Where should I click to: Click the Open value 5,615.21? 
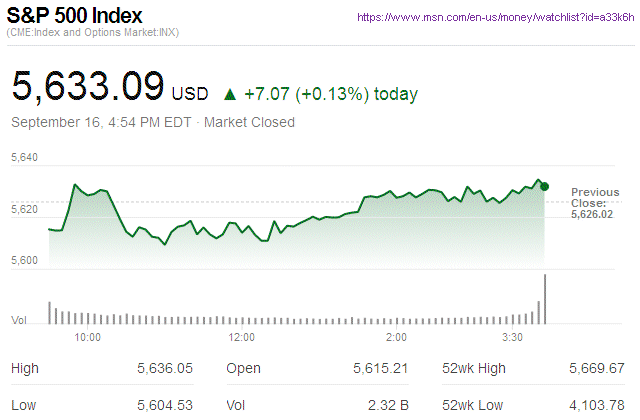point(380,369)
